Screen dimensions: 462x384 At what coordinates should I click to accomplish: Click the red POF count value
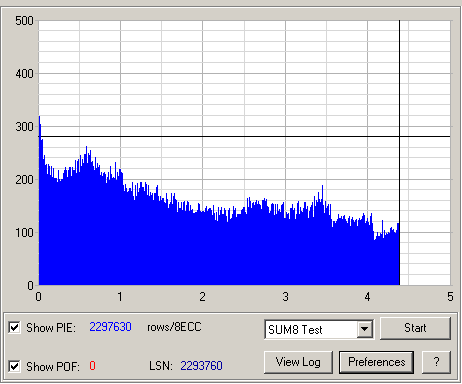pyautogui.click(x=92, y=366)
